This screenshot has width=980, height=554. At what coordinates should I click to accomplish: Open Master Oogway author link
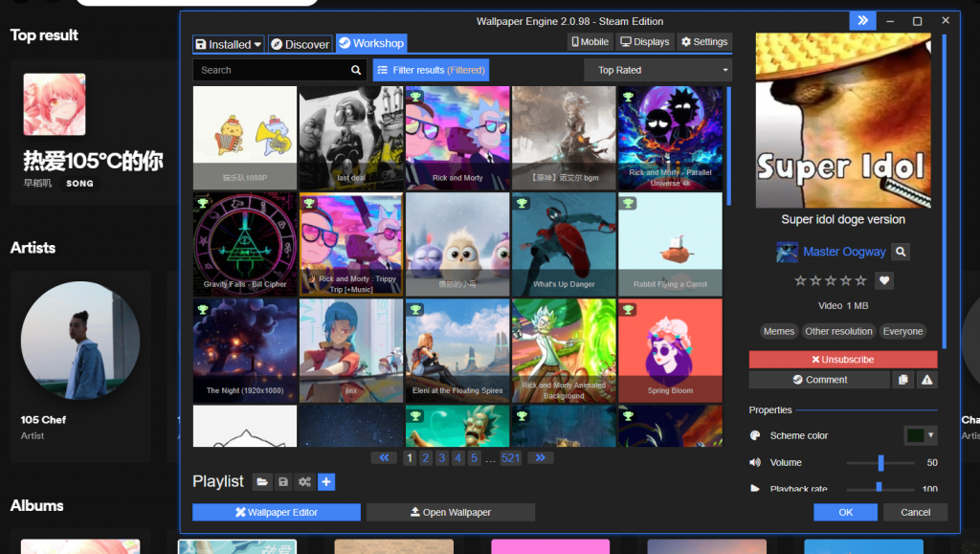[x=844, y=252]
